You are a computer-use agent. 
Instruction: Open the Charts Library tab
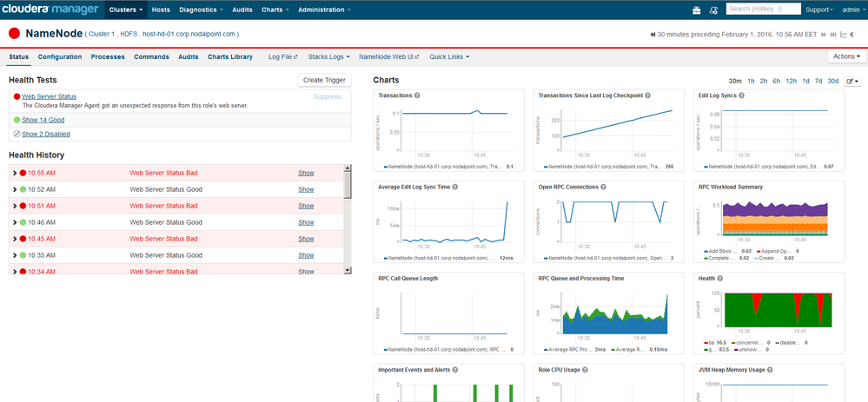click(230, 57)
